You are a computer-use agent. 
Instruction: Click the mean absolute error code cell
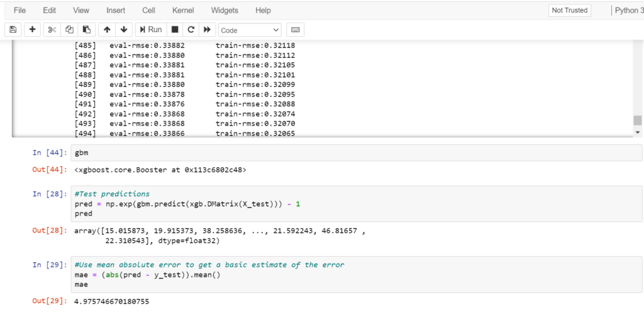pyautogui.click(x=356, y=274)
